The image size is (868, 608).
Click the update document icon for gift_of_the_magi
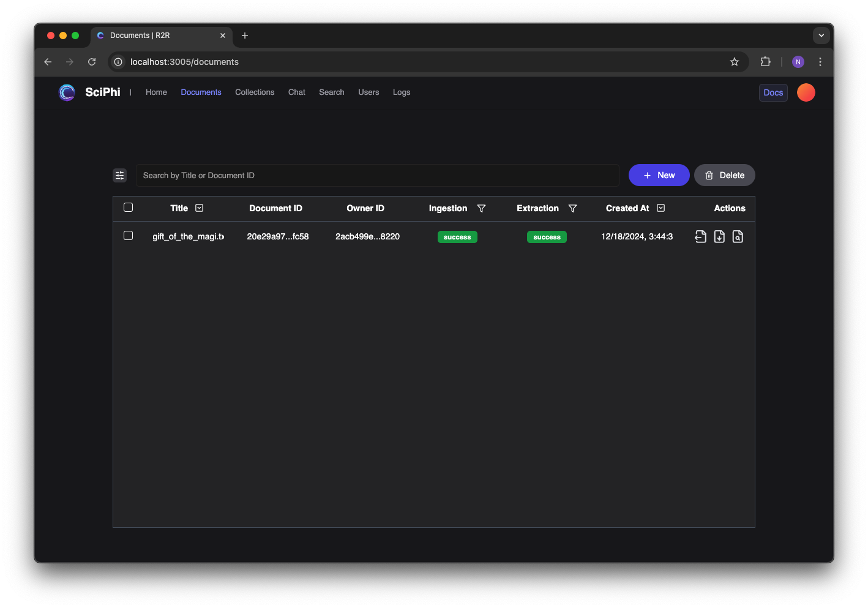[701, 236]
